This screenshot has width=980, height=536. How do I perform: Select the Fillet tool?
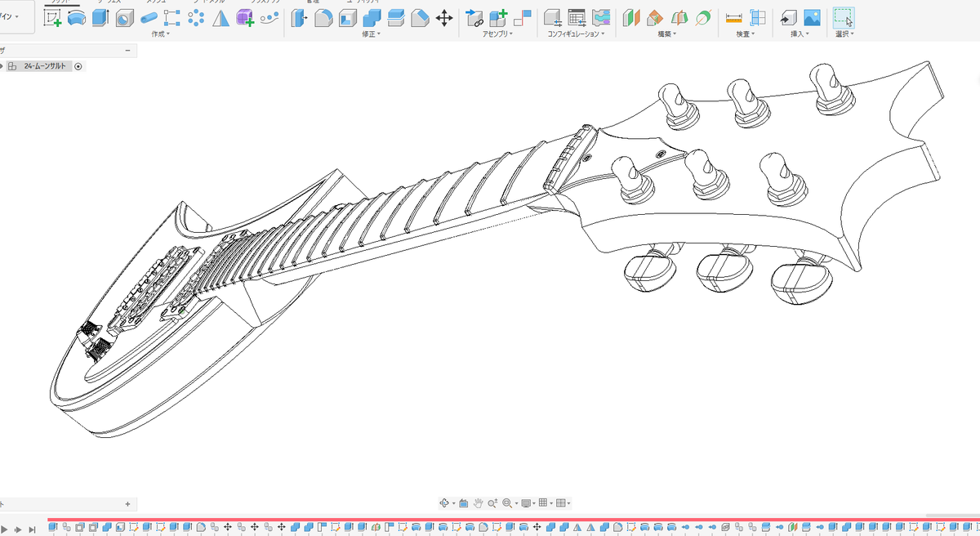pyautogui.click(x=323, y=17)
